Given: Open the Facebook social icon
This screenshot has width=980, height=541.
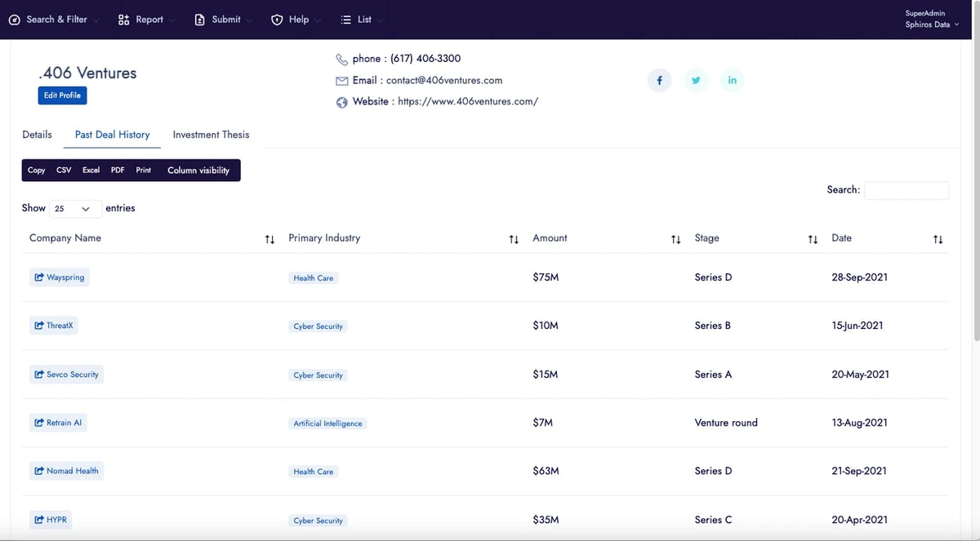Looking at the screenshot, I should [x=659, y=80].
